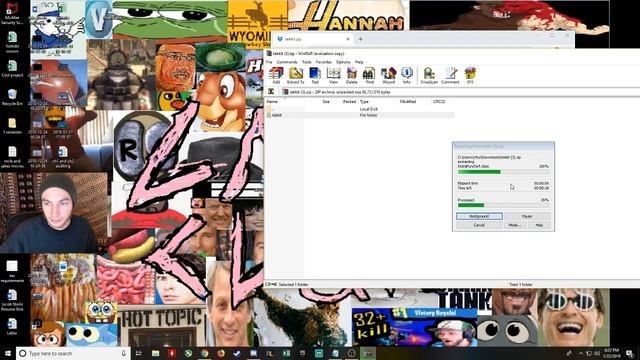Click the archive path dropdown field
Viewport: 640px width, 360px height.
click(x=460, y=92)
